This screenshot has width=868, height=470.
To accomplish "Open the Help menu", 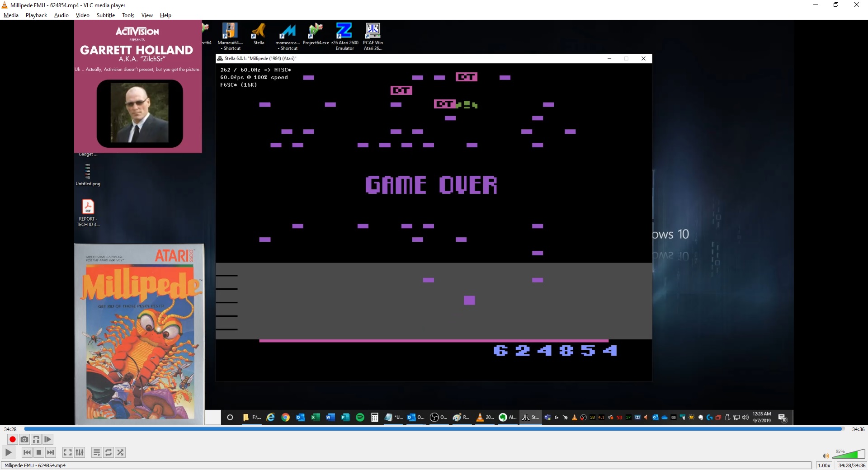I will [x=165, y=15].
